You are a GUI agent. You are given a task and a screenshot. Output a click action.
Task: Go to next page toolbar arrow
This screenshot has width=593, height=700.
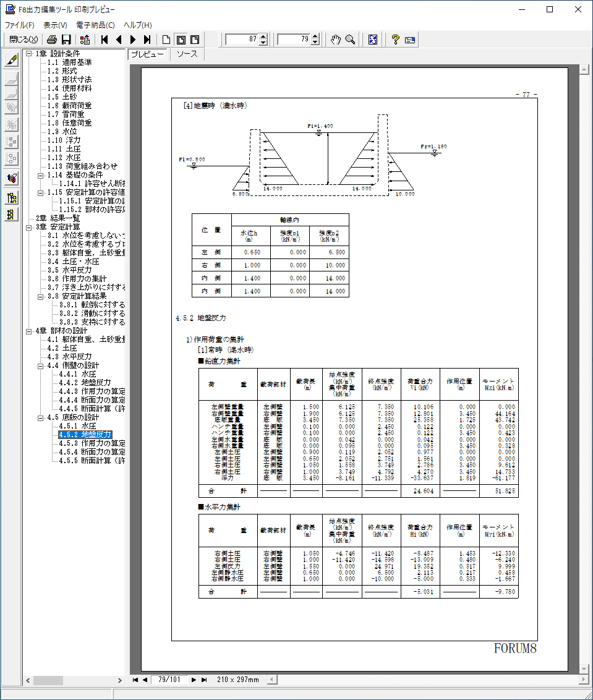point(132,40)
